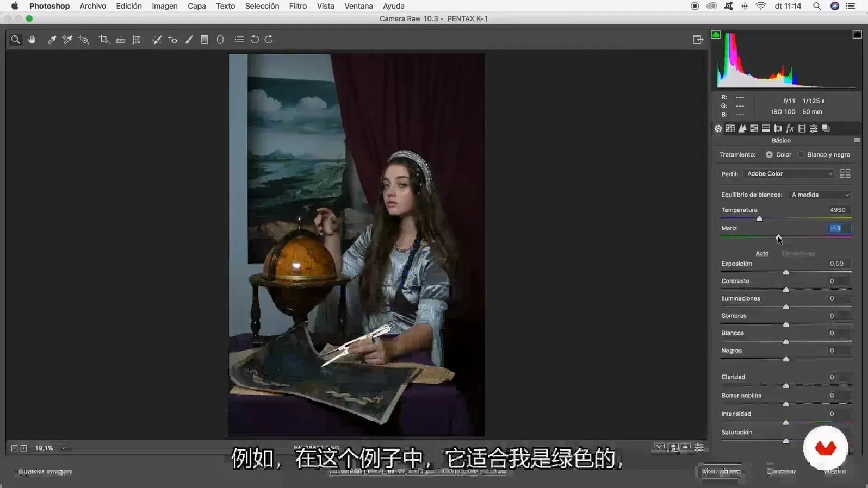Choose the Adjustment Brush tool
Image resolution: width=868 pixels, height=488 pixels.
coord(189,40)
